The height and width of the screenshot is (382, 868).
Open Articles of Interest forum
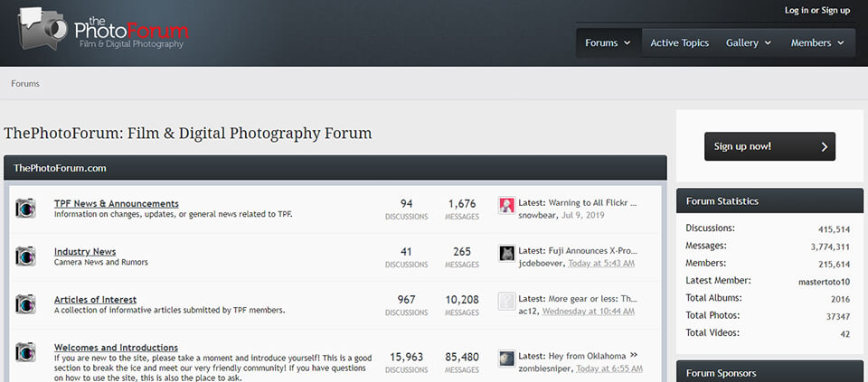[95, 300]
